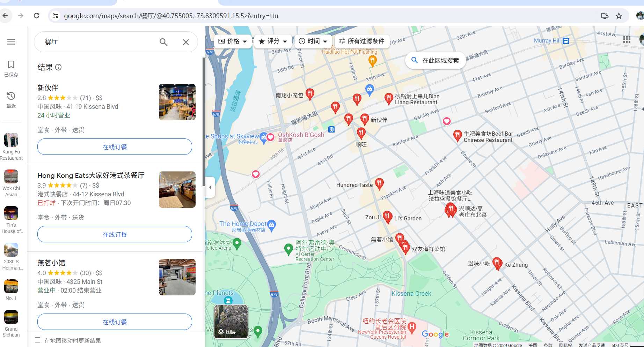Select Kung Fu Restaurant in recent list
Screen dimensions: 644x347
point(11,146)
